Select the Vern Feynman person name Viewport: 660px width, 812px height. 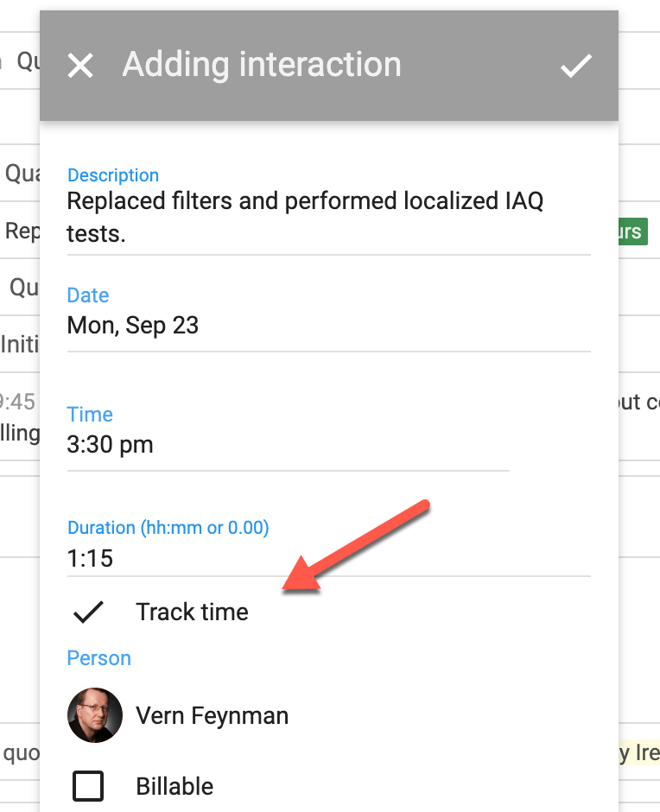click(212, 715)
